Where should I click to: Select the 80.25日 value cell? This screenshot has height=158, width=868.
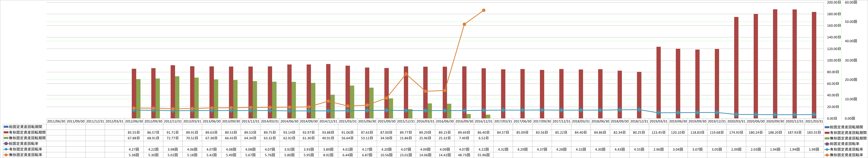point(639,132)
